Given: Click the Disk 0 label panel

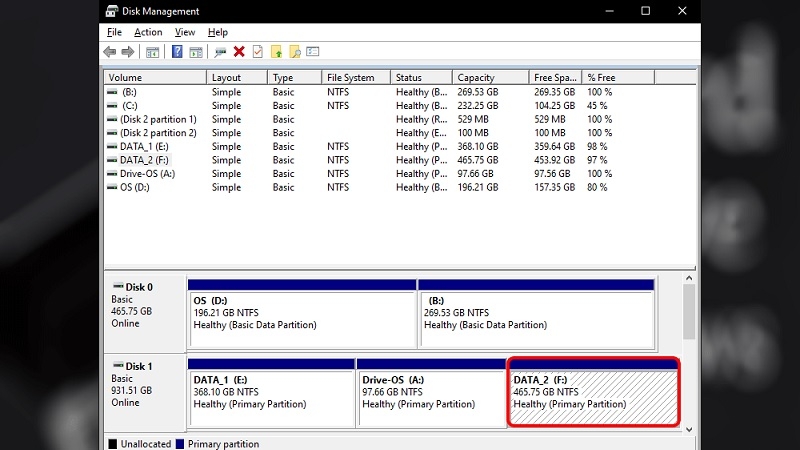Looking at the screenshot, I should 145,313.
